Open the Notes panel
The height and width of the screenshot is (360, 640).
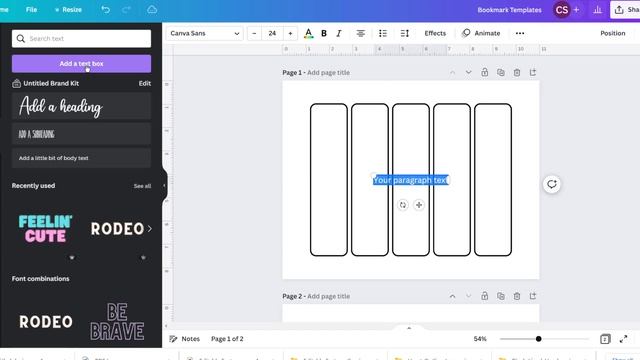click(x=184, y=339)
